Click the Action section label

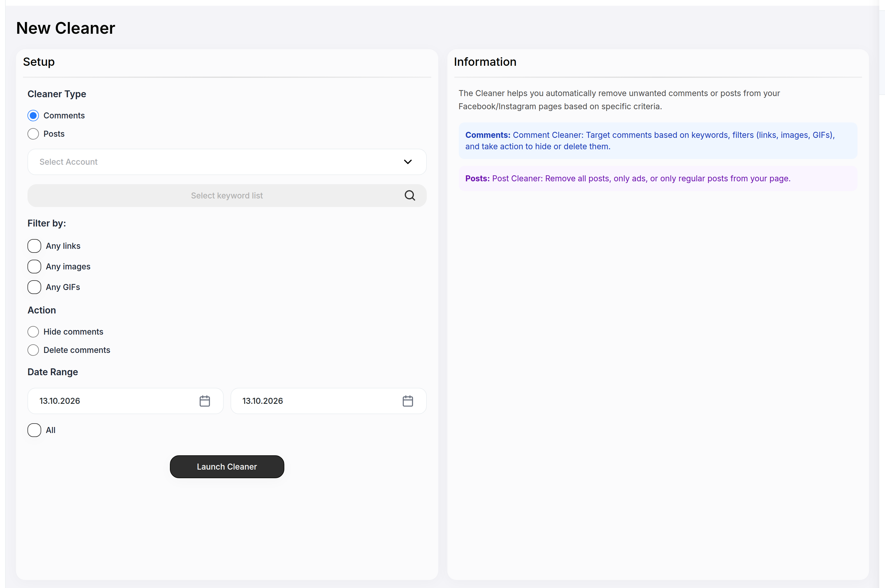tap(42, 310)
